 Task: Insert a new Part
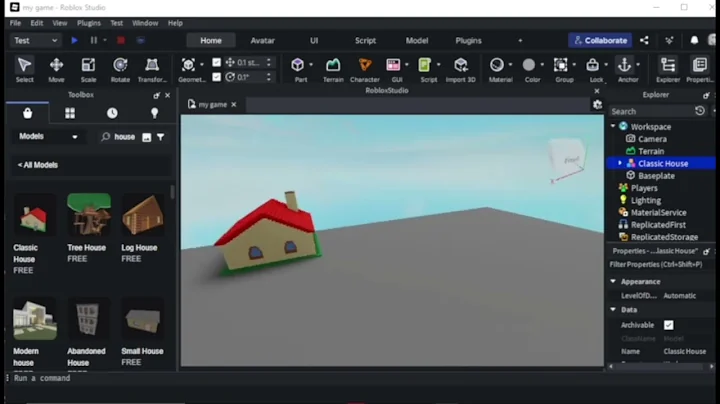(298, 70)
